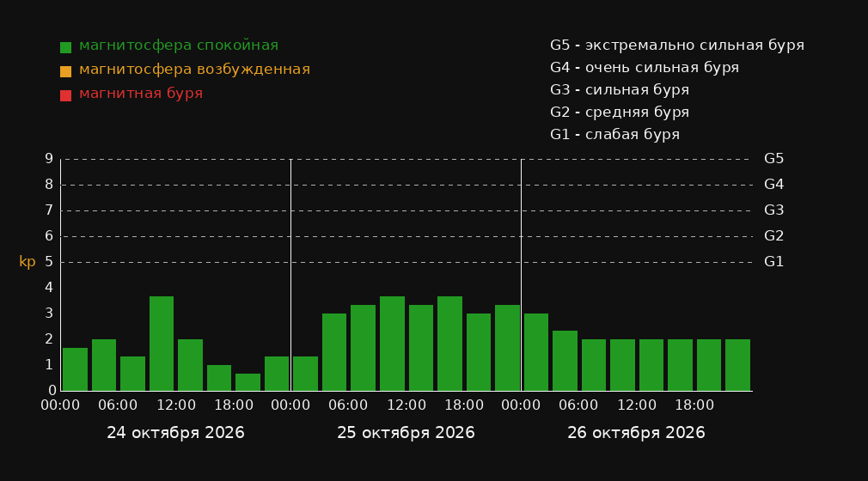Image resolution: width=868 pixels, height=481 pixels.
Task: Click the '00:00' tick starting 26 October
Action: (x=521, y=405)
